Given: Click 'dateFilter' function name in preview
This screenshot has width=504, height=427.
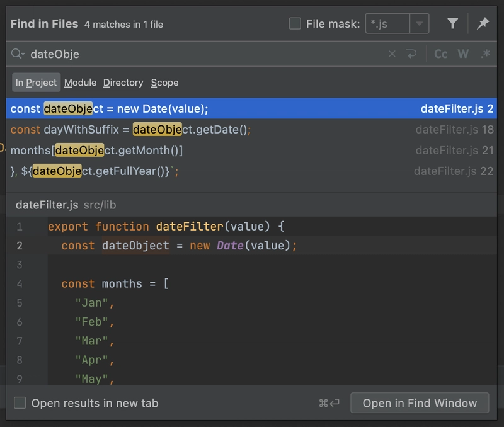Looking at the screenshot, I should (x=190, y=227).
